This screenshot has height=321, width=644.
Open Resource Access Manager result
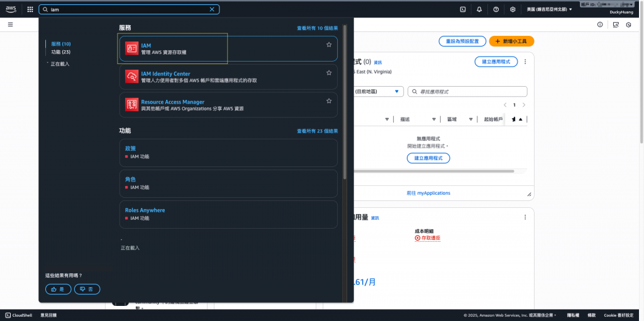point(228,105)
